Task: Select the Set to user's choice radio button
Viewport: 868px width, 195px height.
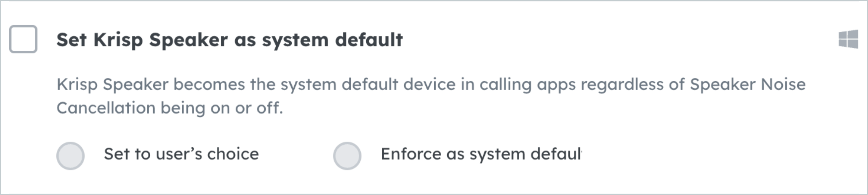Action: 70,156
